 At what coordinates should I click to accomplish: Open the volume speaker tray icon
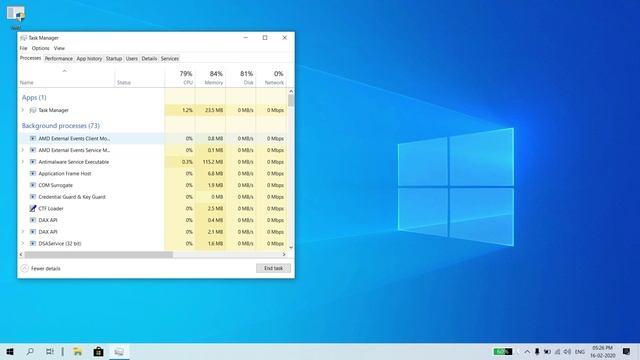point(567,351)
